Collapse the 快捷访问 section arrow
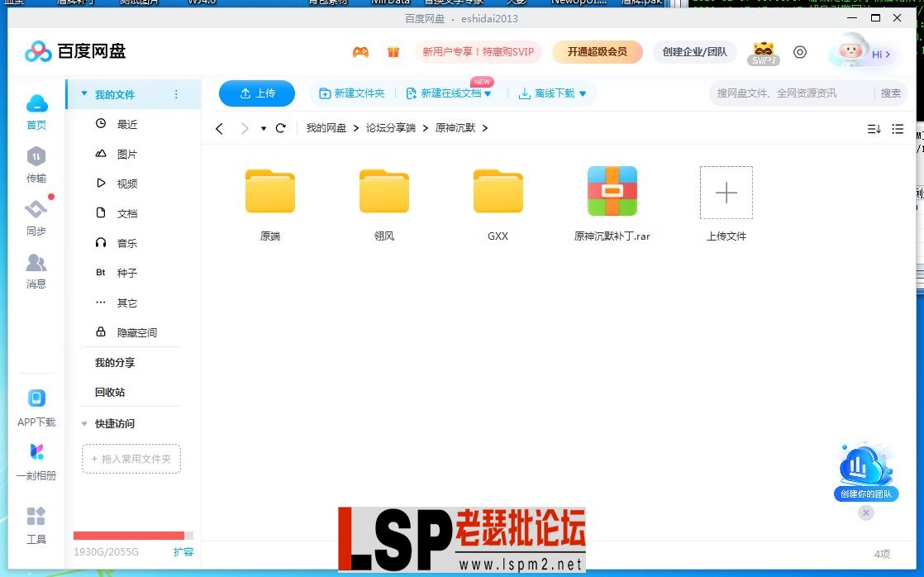 coord(83,424)
